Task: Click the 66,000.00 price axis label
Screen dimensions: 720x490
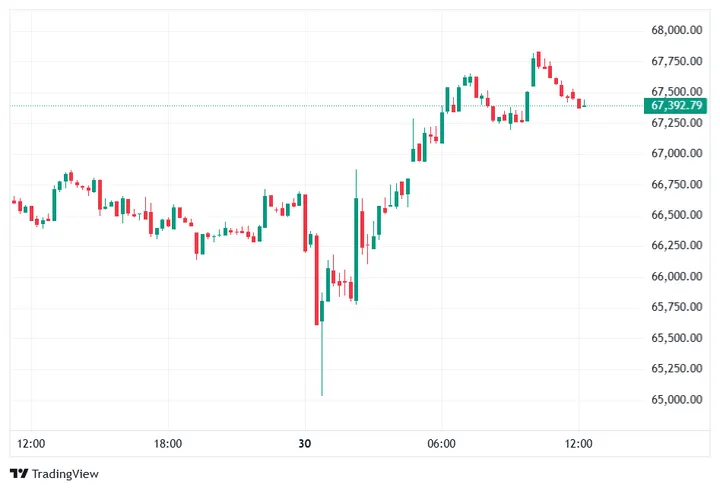Action: 677,277
